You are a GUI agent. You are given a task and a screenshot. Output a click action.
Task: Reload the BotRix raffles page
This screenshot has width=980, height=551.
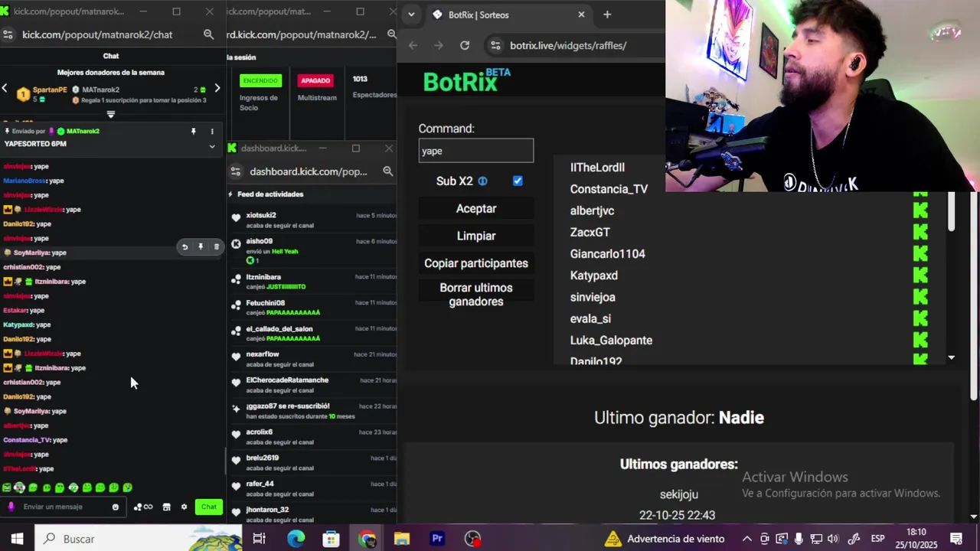464,45
